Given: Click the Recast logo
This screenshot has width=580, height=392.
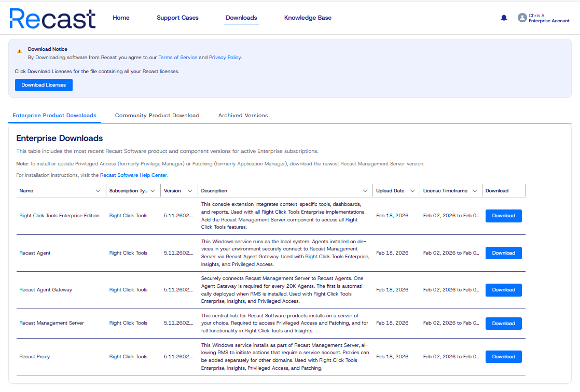Looking at the screenshot, I should point(52,17).
